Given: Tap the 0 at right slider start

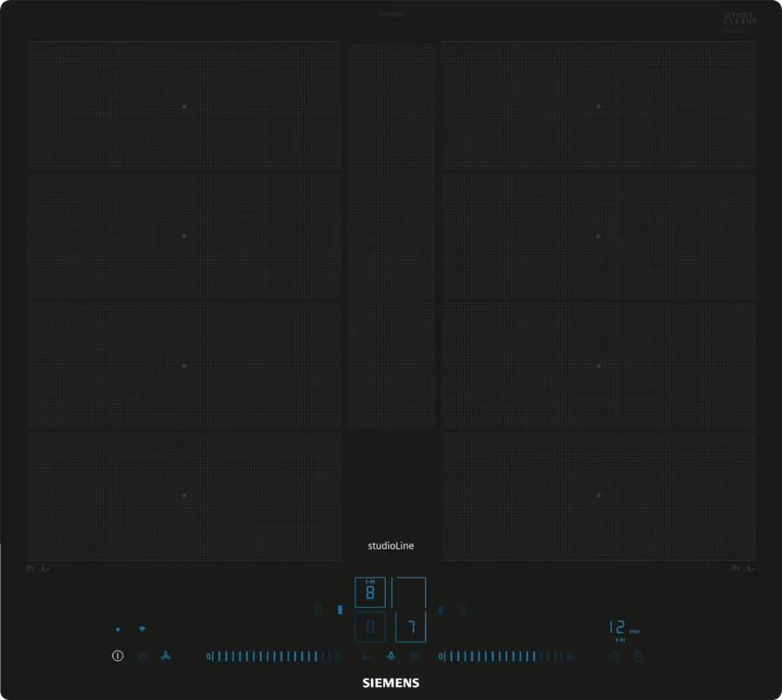Looking at the screenshot, I should point(441,657).
